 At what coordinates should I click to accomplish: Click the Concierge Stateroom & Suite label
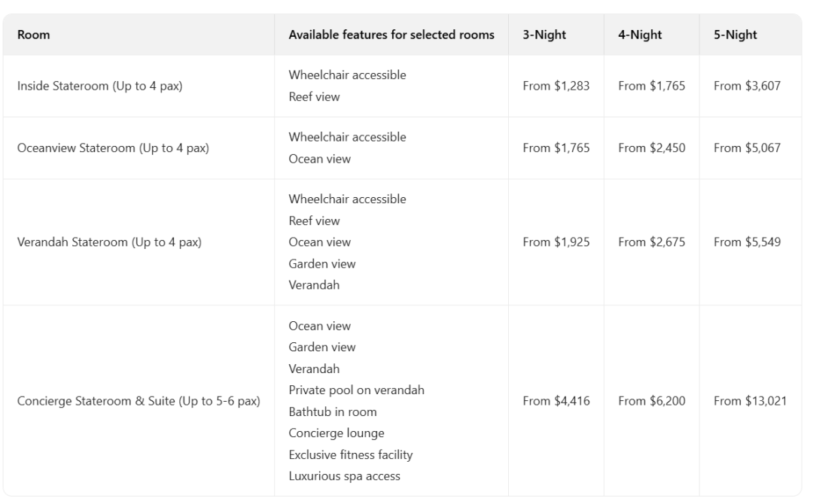(x=139, y=401)
